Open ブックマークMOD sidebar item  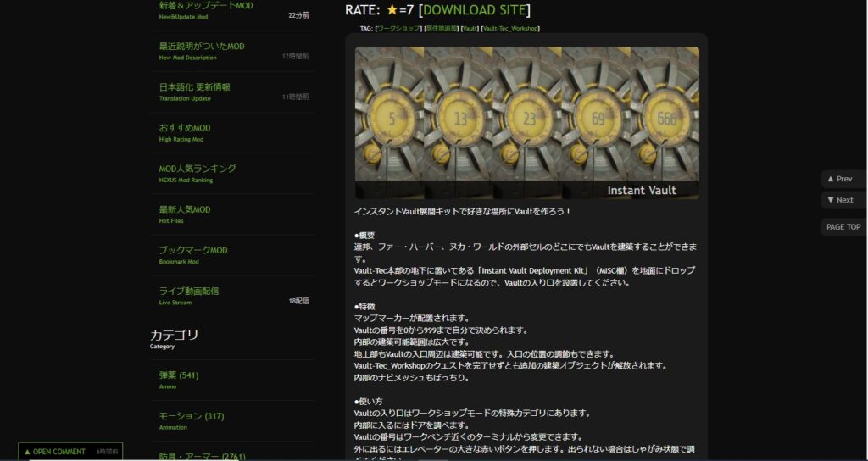point(233,255)
